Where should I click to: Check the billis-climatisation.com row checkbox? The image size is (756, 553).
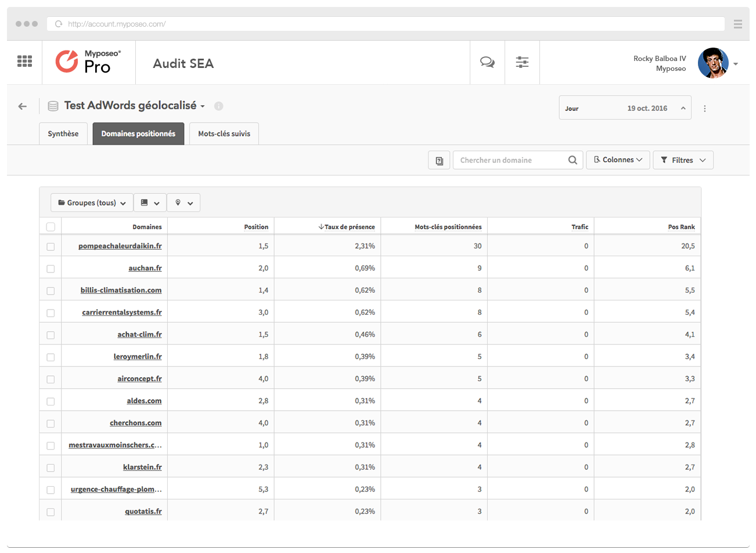click(x=51, y=291)
